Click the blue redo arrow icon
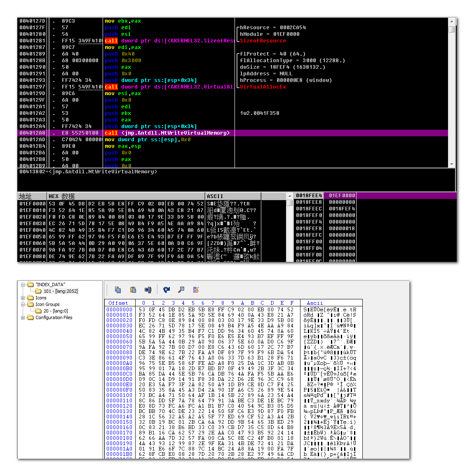The image size is (474, 476). point(167,290)
